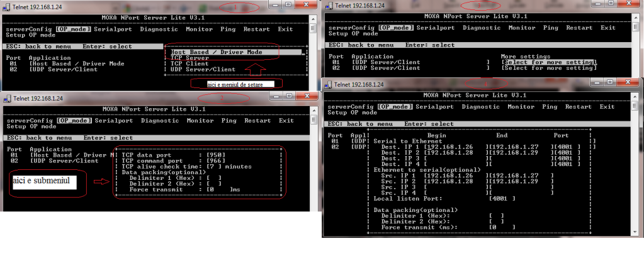Select Exit menu in the top-right window
644x268 pixels.
tap(607, 28)
